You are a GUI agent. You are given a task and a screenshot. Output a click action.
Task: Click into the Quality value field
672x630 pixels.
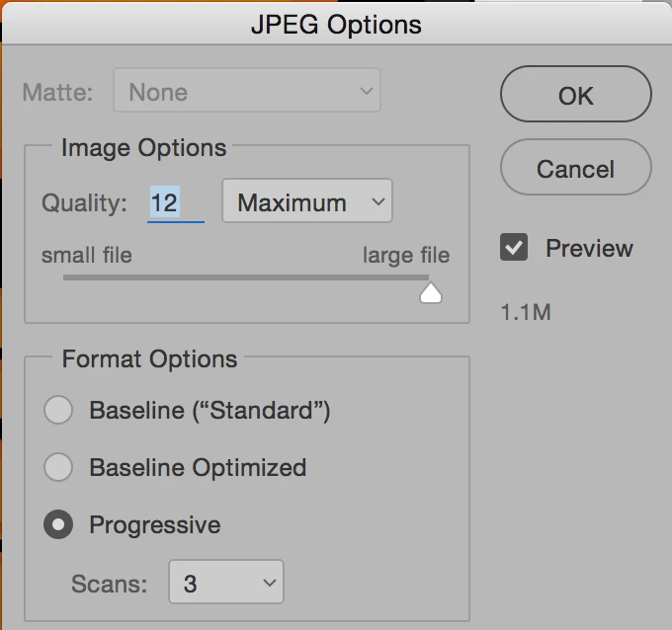click(174, 203)
